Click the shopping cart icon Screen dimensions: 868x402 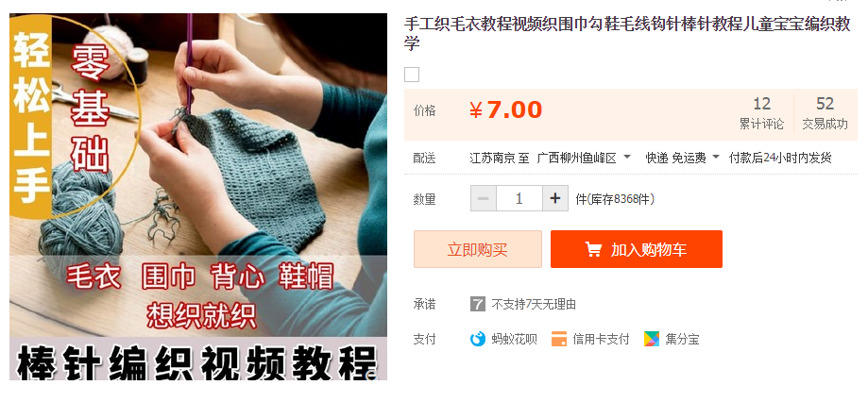pyautogui.click(x=593, y=249)
